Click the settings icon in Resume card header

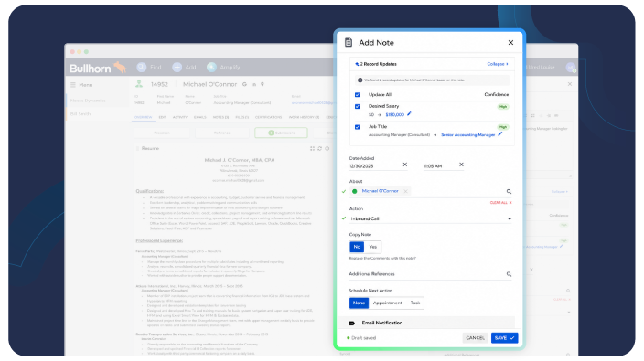pyautogui.click(x=327, y=148)
